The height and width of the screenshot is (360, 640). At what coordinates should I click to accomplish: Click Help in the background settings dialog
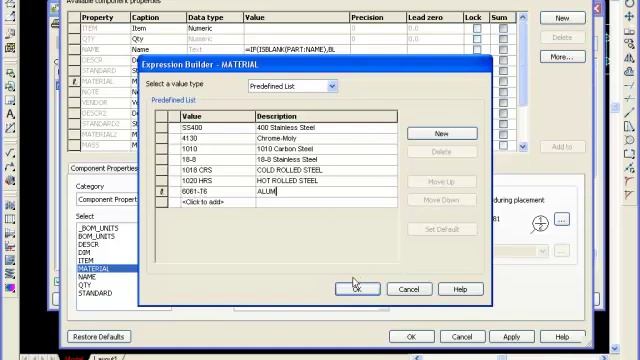[562, 337]
